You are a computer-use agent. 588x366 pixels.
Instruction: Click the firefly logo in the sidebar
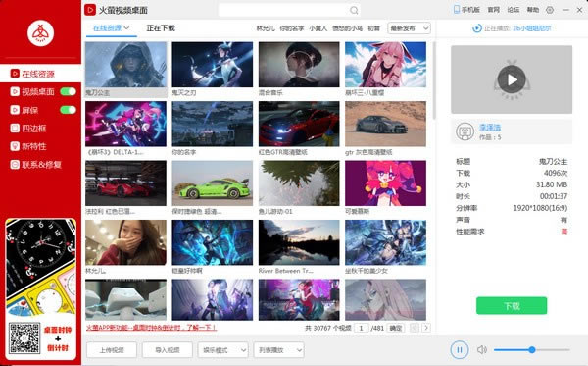point(40,33)
